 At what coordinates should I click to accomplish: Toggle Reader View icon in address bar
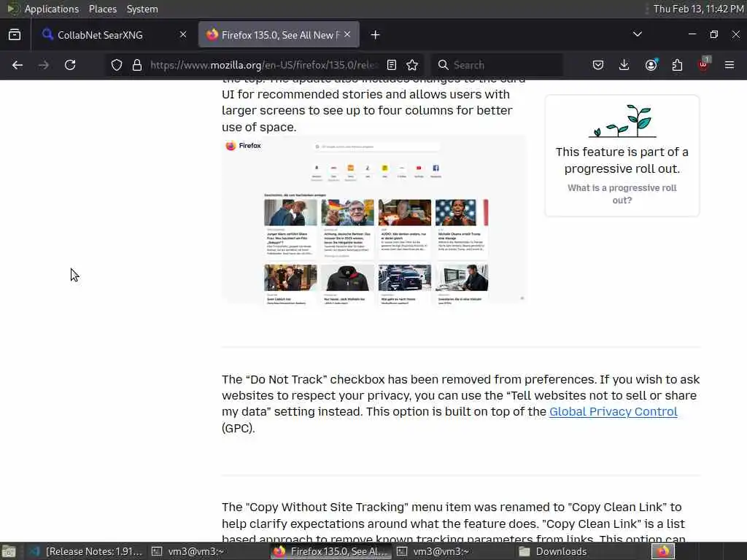pos(392,65)
